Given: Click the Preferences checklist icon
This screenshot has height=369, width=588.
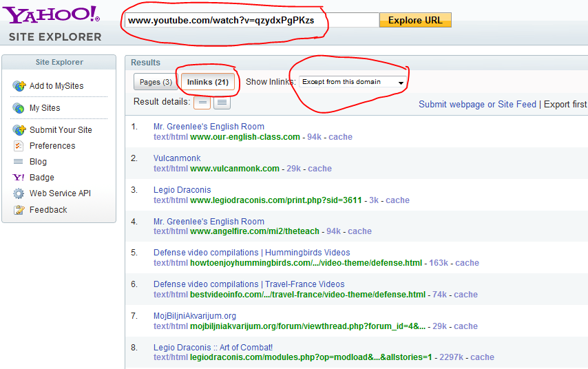Looking at the screenshot, I should [19, 146].
